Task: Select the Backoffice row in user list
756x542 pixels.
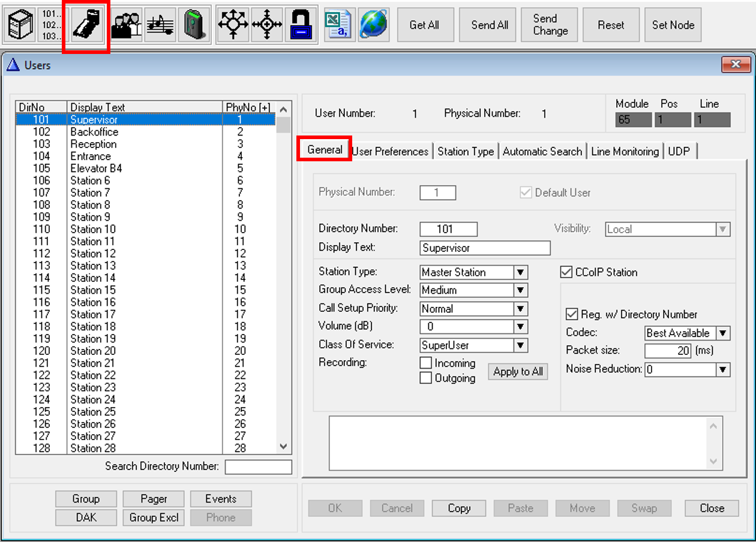Action: pos(146,132)
